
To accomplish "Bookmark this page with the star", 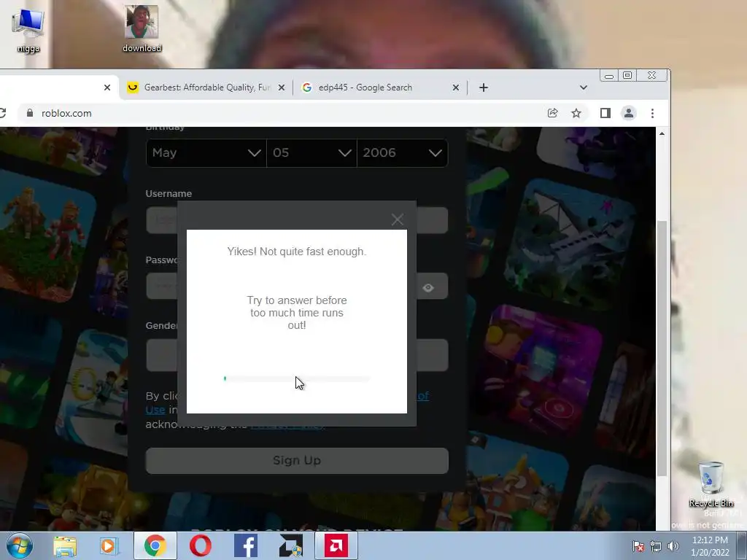I will click(576, 113).
